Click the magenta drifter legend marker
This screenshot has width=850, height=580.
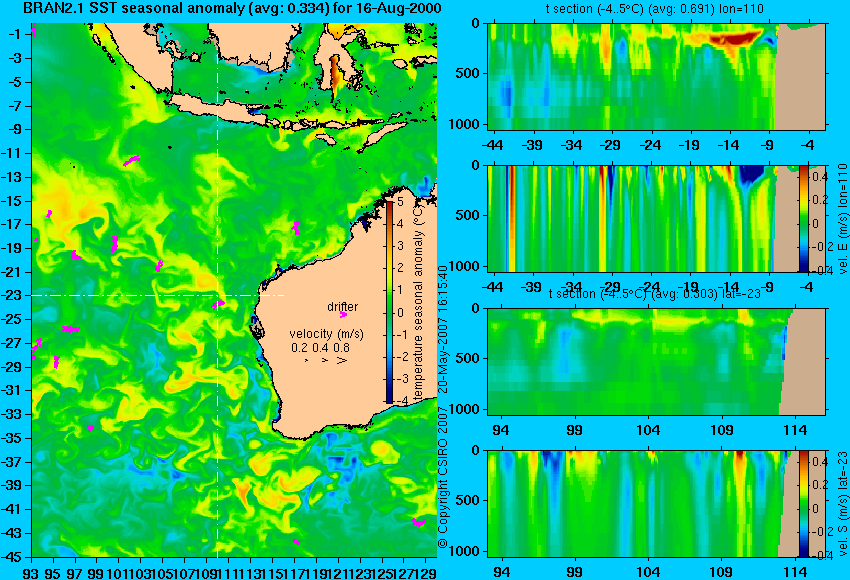[343, 314]
